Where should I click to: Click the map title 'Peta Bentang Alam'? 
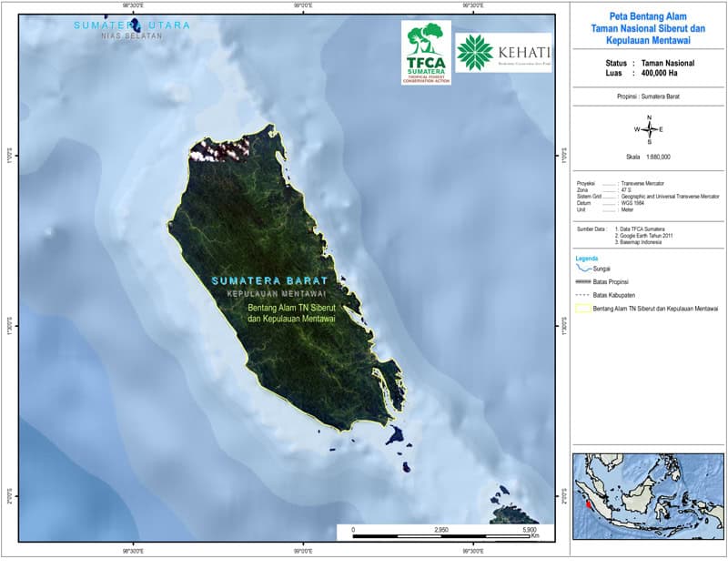648,16
